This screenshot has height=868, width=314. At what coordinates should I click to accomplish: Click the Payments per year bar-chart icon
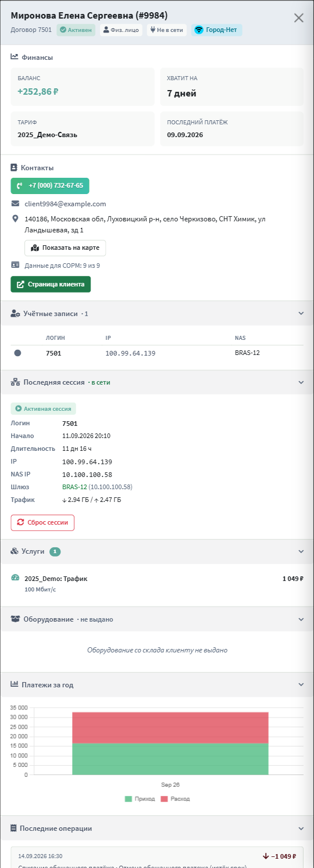click(15, 685)
